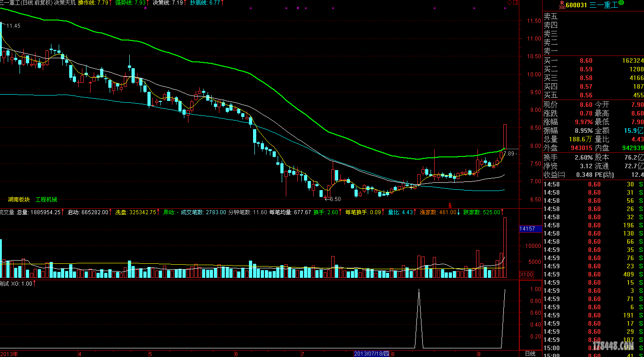The image size is (644, 357).
Task: Click the stock code 600031
Action: coord(577,5)
